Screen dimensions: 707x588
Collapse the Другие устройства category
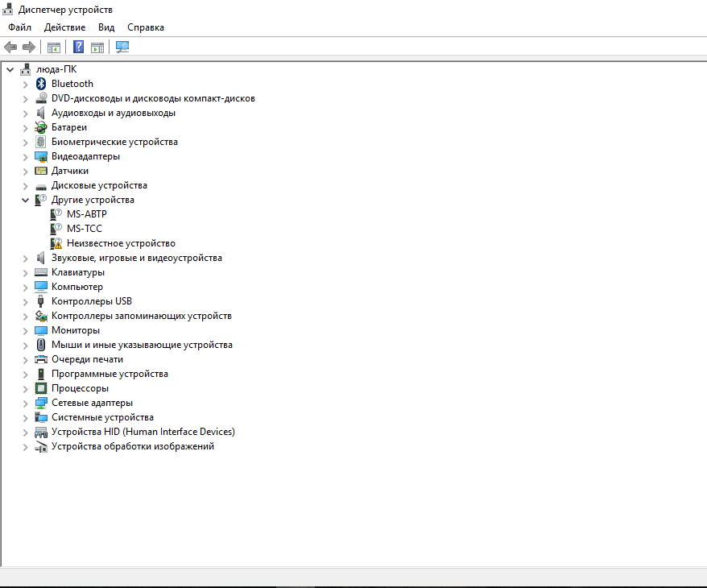click(26, 200)
